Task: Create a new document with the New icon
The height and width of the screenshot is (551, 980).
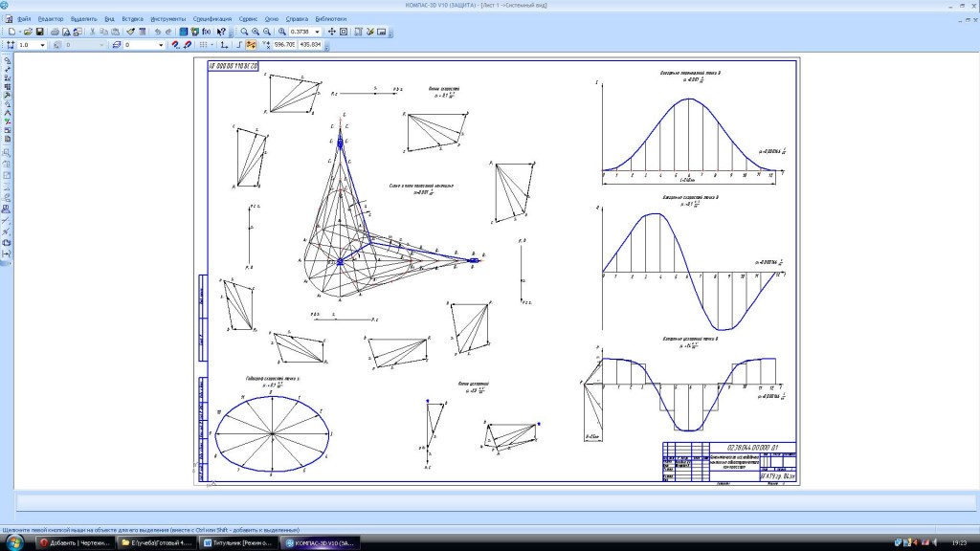Action: pos(11,32)
